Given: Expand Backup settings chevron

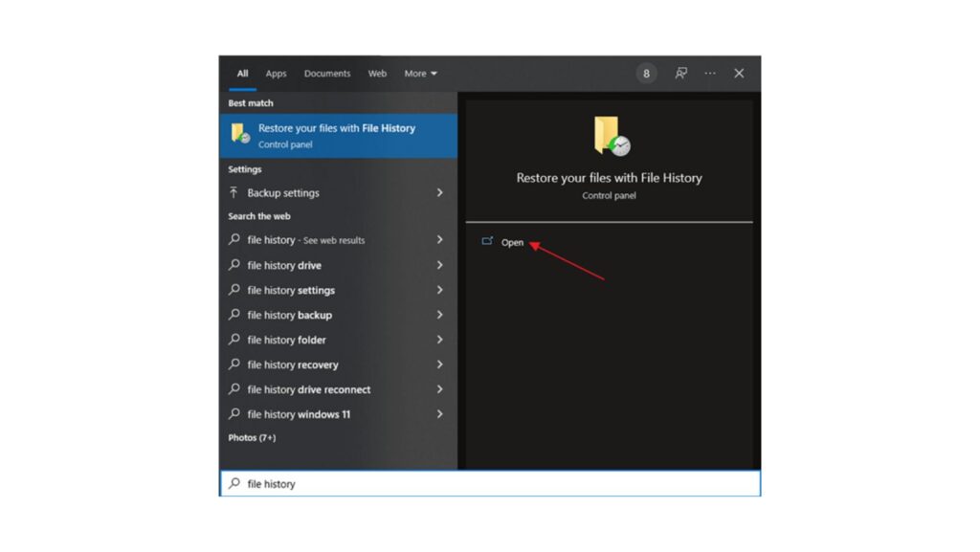Looking at the screenshot, I should tap(440, 193).
